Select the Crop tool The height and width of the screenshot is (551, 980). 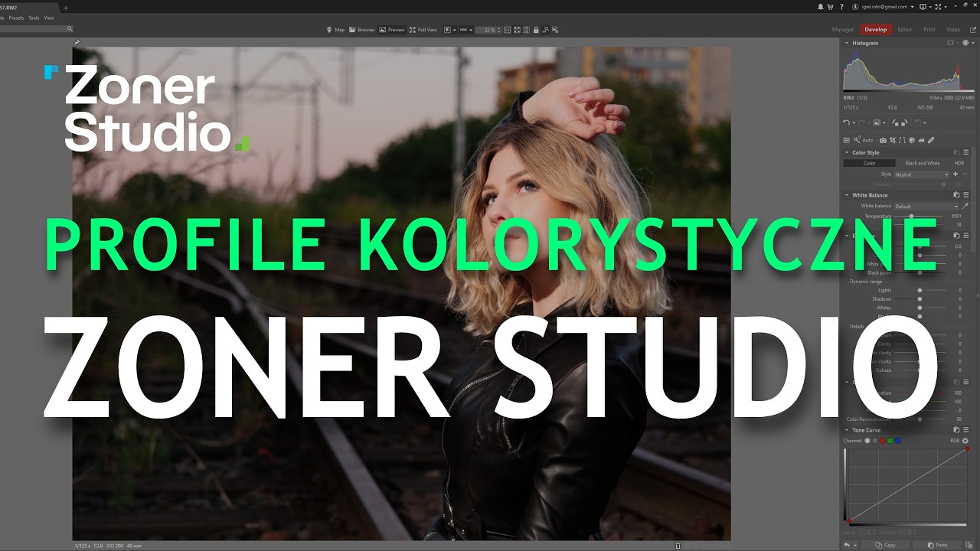point(893,140)
